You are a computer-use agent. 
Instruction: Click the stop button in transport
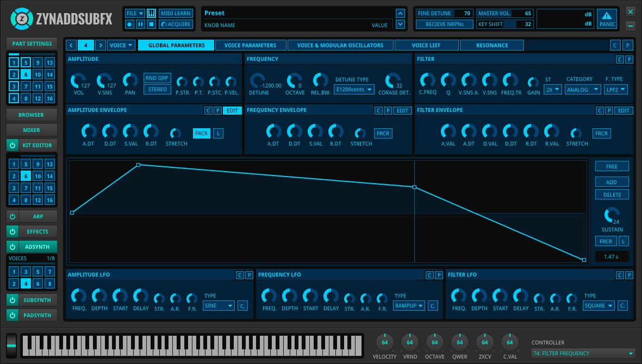152,24
